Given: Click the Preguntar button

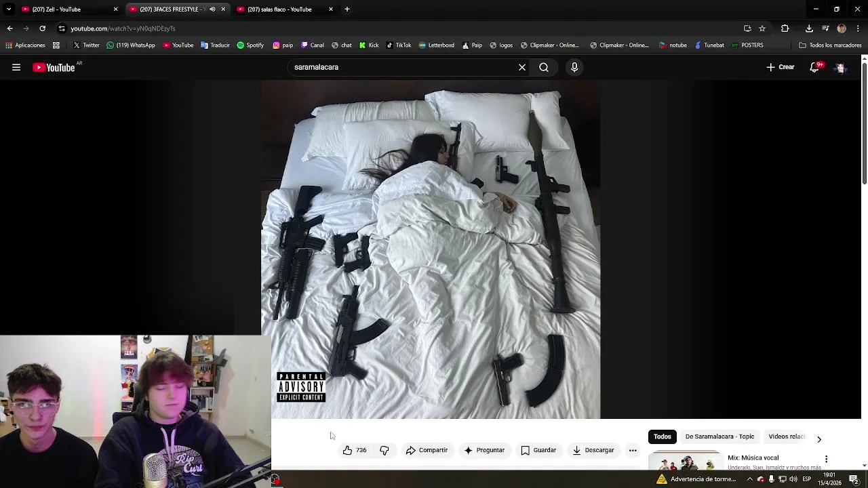Looking at the screenshot, I should click(x=484, y=450).
